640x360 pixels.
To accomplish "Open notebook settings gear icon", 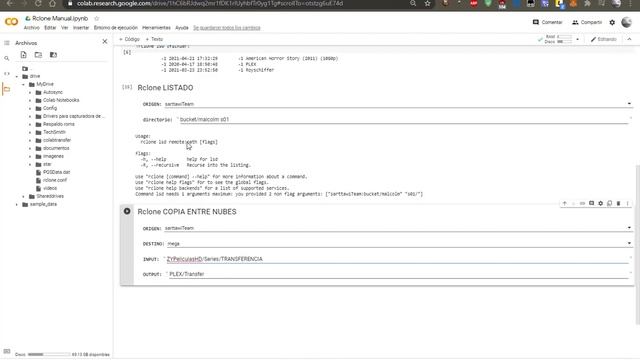I will 612,22.
